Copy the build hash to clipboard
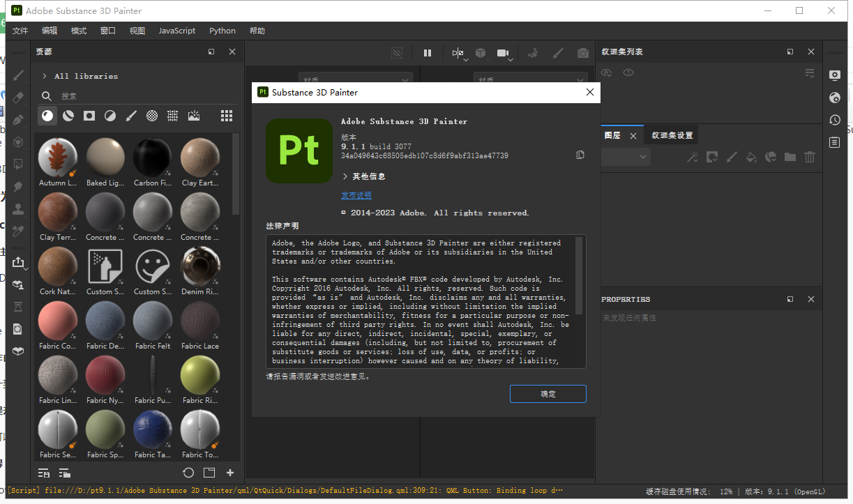Viewport: 853px width, 504px height. click(580, 155)
